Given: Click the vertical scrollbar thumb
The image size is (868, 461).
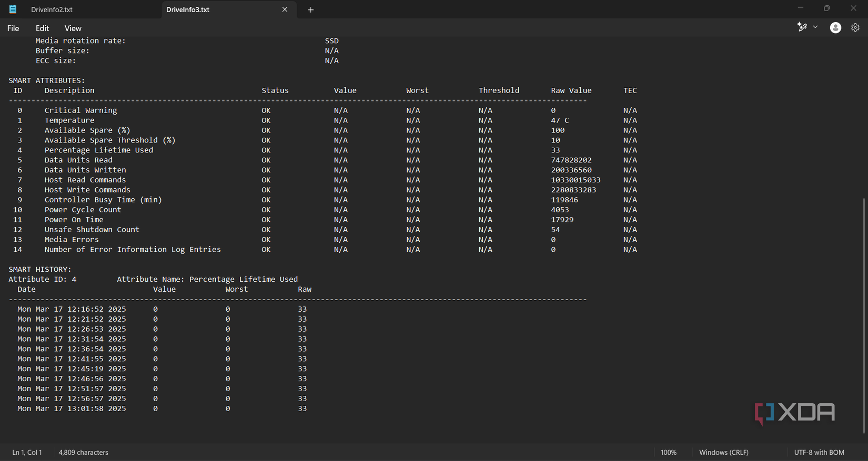Looking at the screenshot, I should 864,315.
